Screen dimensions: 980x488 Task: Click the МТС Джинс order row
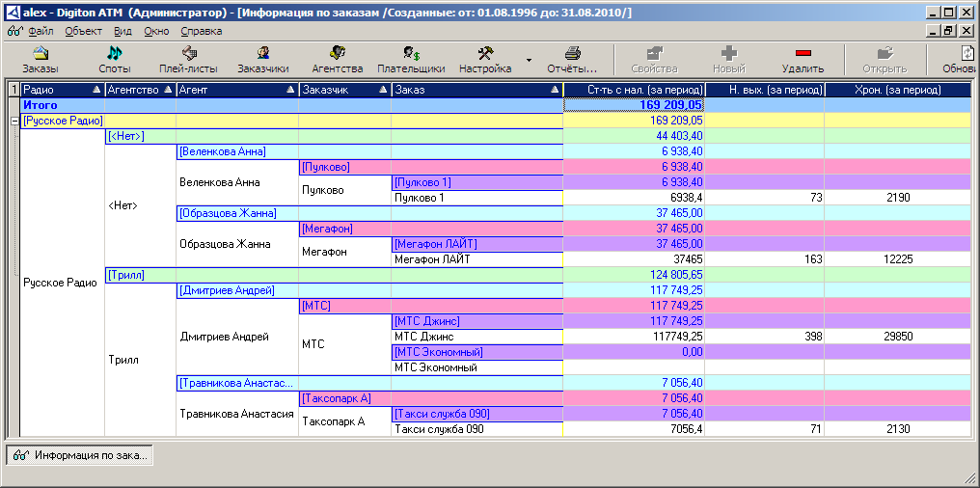click(x=681, y=337)
